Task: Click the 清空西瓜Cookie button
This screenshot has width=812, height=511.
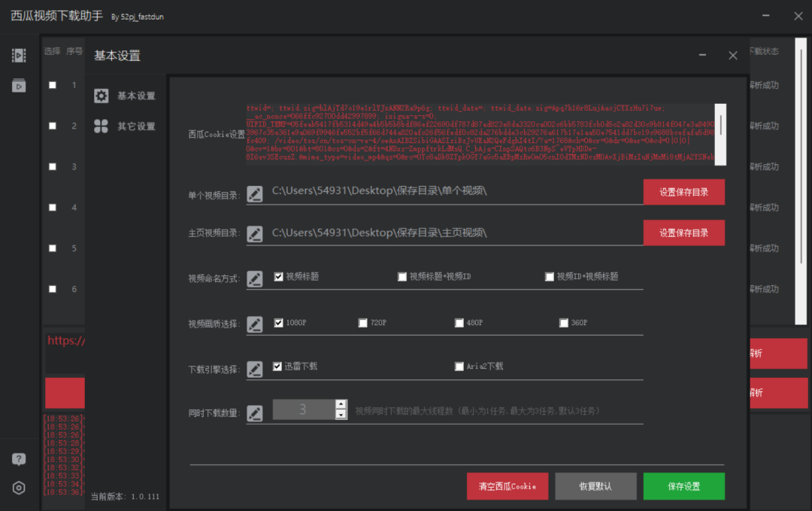Action: click(507, 486)
